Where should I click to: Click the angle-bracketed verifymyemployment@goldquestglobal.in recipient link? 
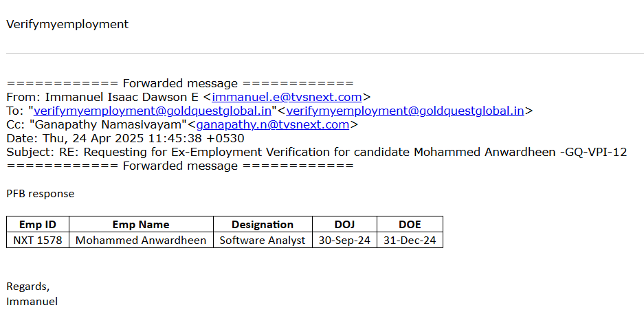pos(405,111)
